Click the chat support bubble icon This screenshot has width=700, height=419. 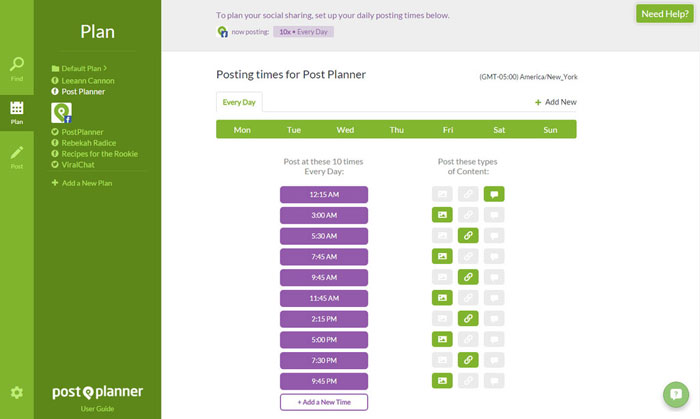[676, 394]
